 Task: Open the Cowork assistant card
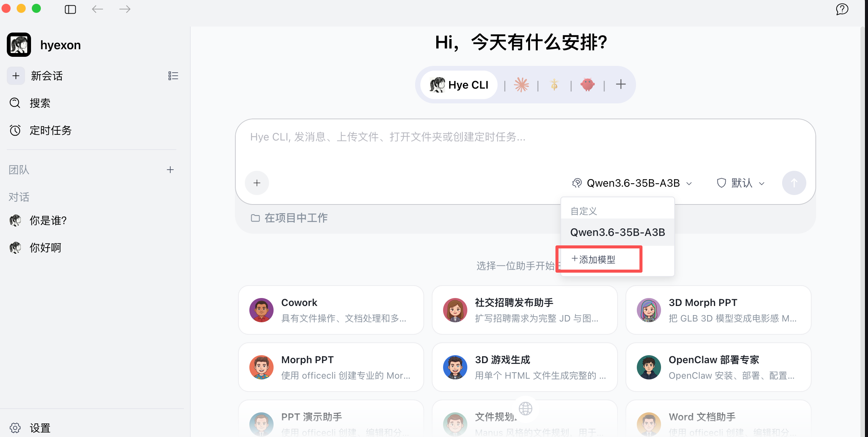[331, 310]
